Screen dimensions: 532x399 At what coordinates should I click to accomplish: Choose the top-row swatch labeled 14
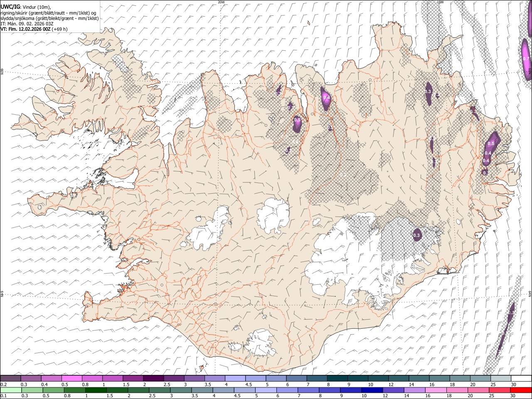[419, 378]
